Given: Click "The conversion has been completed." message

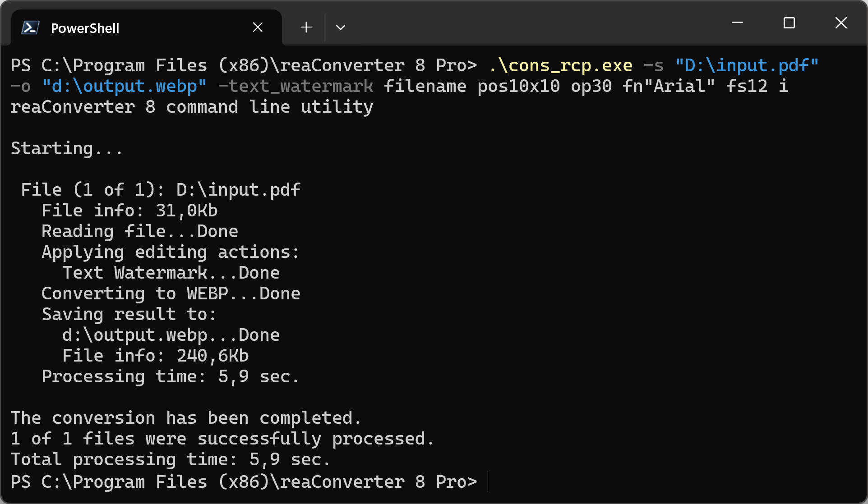Looking at the screenshot, I should click(x=186, y=418).
